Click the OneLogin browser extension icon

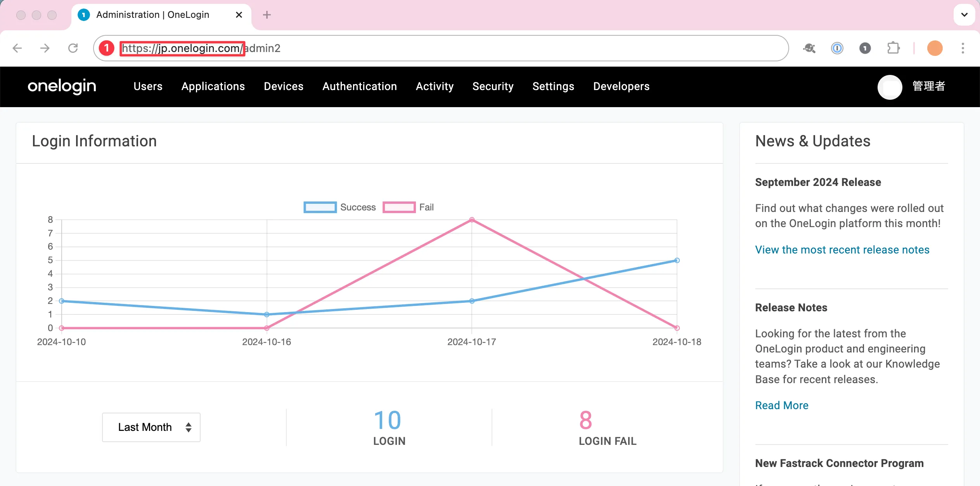[865, 48]
